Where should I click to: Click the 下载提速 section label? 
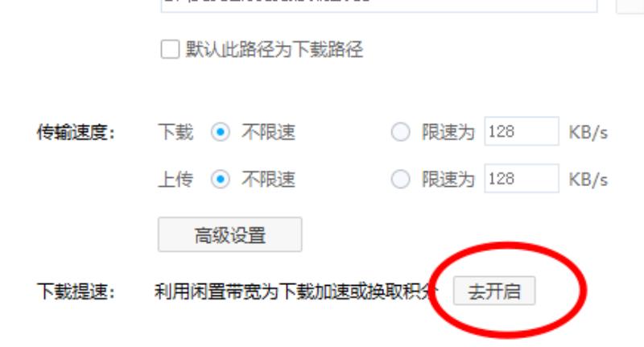tap(76, 291)
